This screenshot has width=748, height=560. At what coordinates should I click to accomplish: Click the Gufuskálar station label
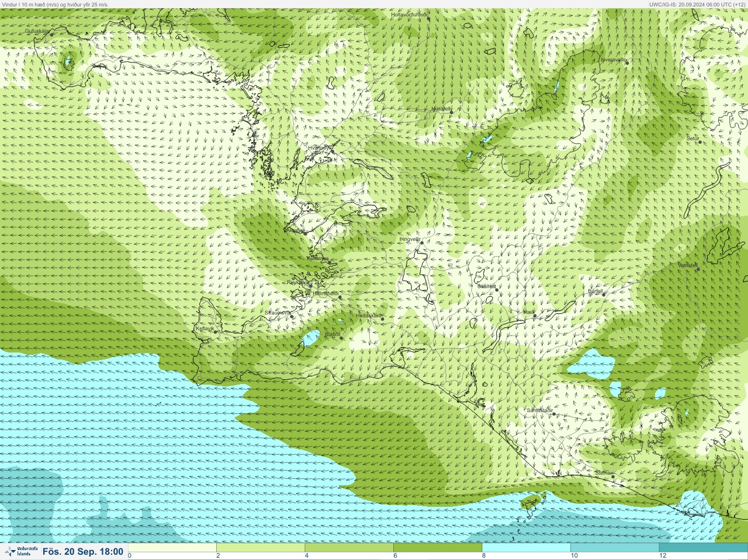pyautogui.click(x=37, y=31)
